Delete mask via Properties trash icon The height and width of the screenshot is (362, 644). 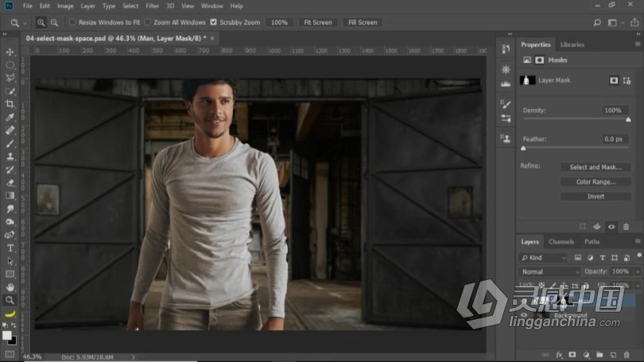pos(626,227)
